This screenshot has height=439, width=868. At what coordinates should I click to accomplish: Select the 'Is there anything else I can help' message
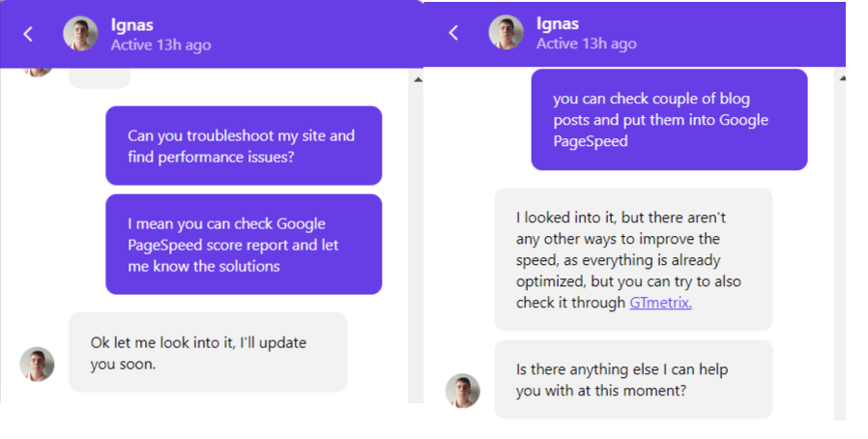633,379
